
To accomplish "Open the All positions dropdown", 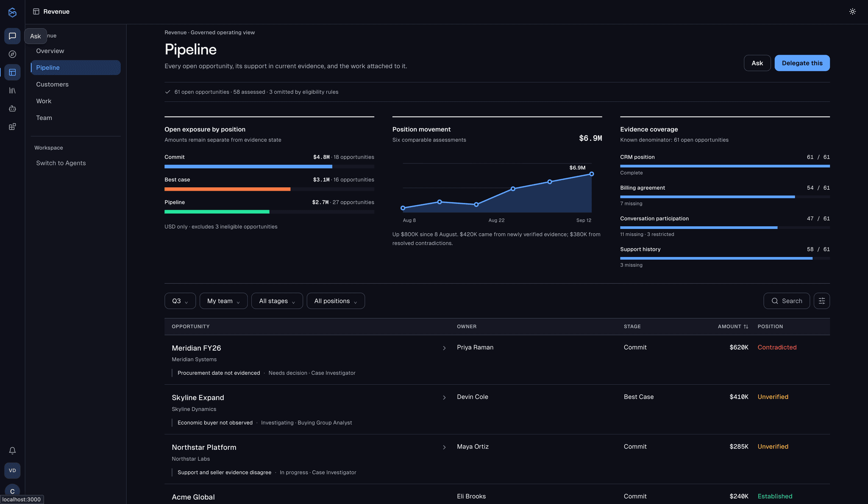I will 336,301.
